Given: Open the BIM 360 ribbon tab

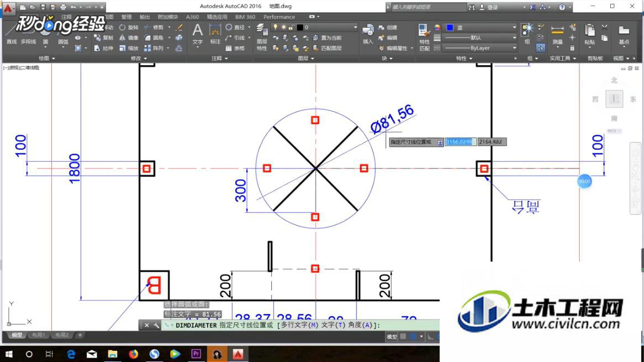Looking at the screenshot, I should [x=245, y=17].
